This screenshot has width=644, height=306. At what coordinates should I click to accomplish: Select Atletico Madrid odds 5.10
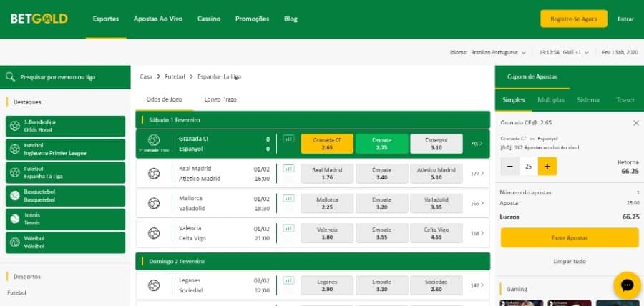[x=436, y=174]
